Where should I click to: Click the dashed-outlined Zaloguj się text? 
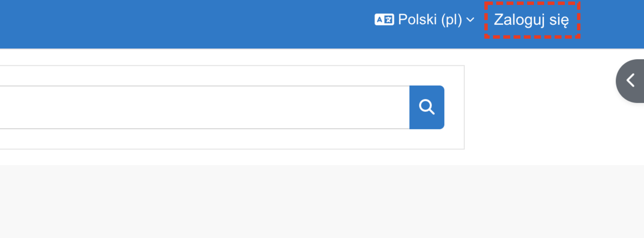point(531,20)
